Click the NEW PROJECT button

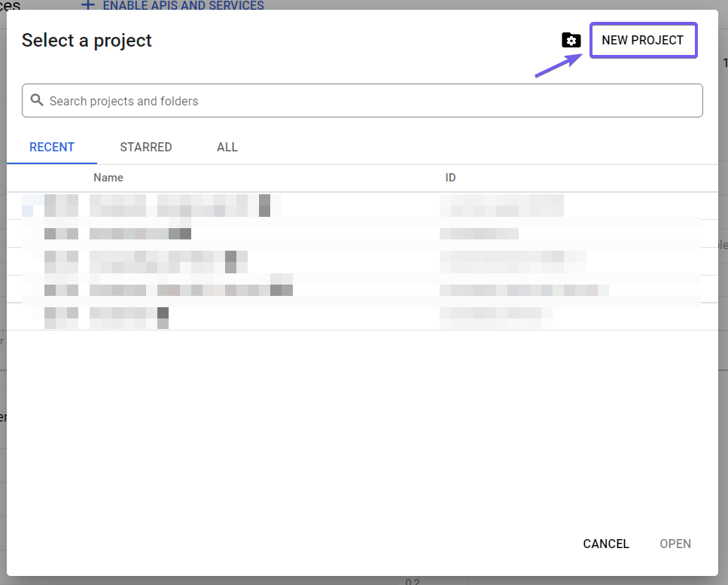(x=643, y=40)
